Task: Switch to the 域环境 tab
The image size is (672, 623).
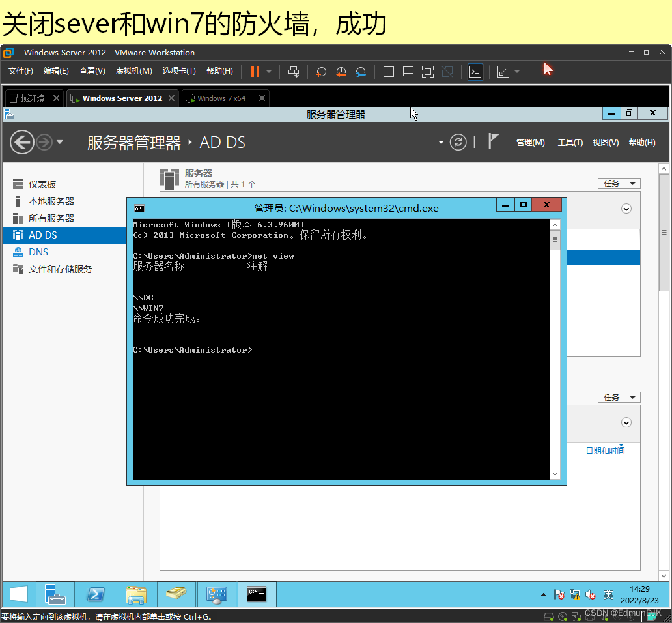Action: pyautogui.click(x=28, y=98)
